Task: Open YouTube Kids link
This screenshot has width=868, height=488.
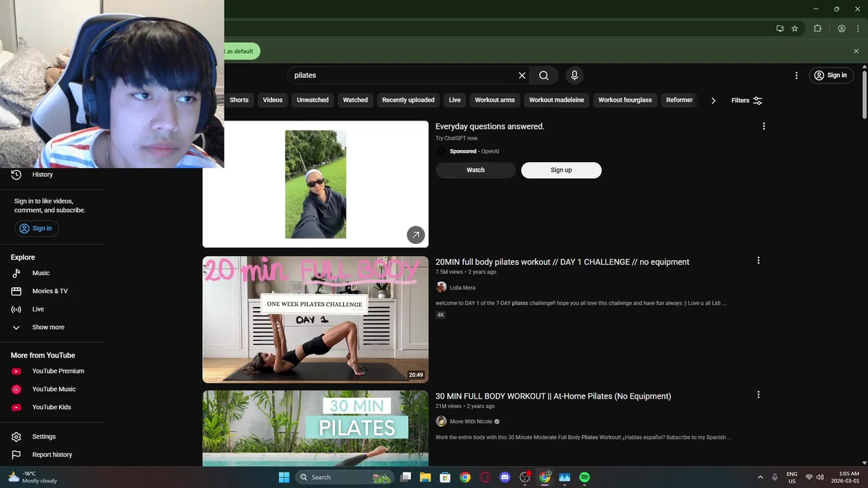Action: pos(52,407)
